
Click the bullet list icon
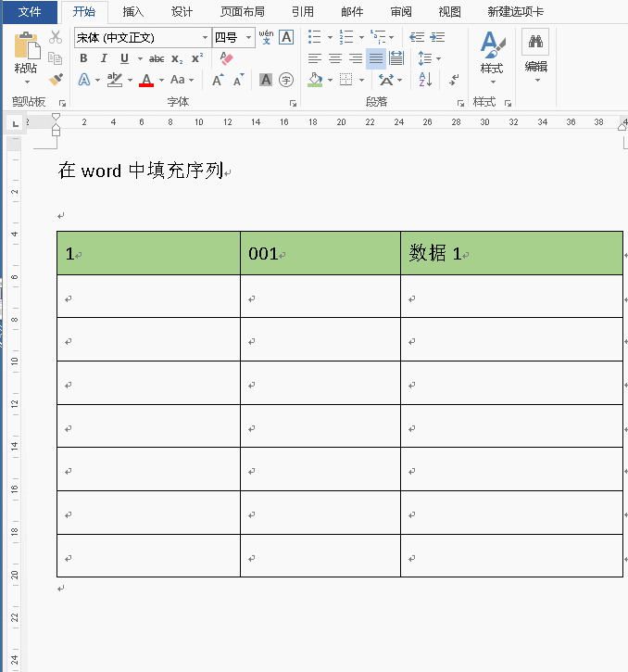click(x=314, y=37)
